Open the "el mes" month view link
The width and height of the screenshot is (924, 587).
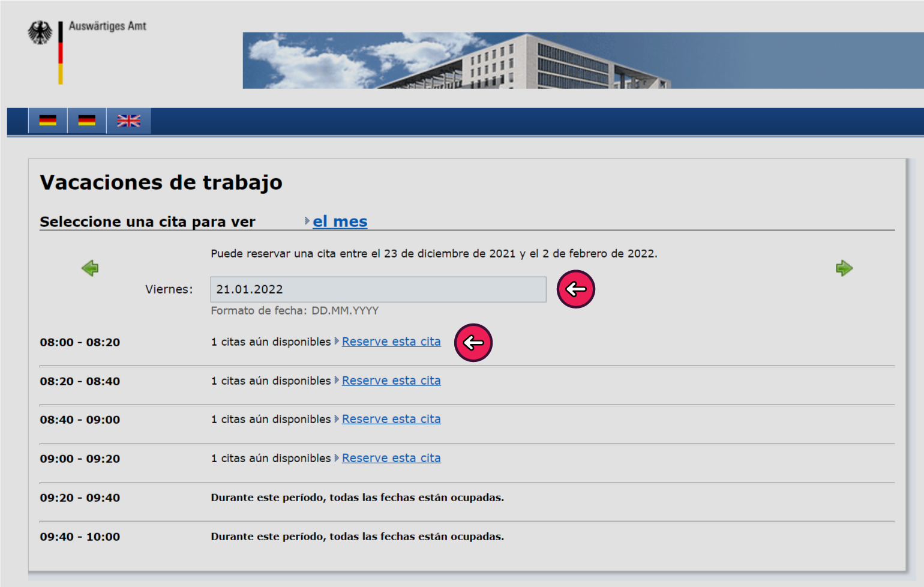coord(340,221)
